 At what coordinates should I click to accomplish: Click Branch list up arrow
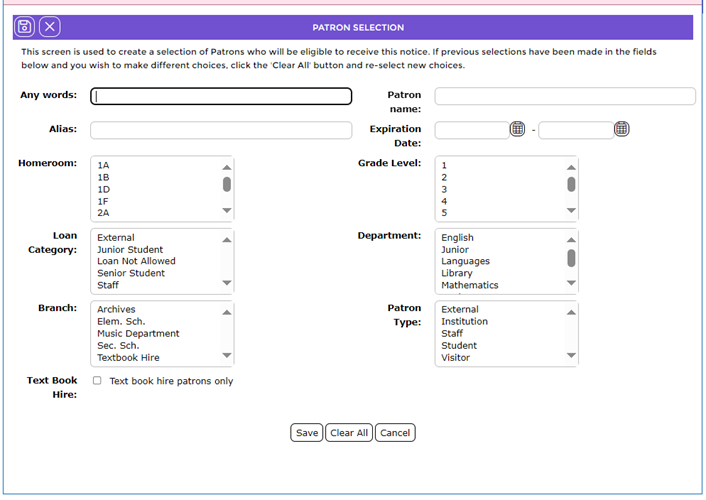(x=227, y=313)
